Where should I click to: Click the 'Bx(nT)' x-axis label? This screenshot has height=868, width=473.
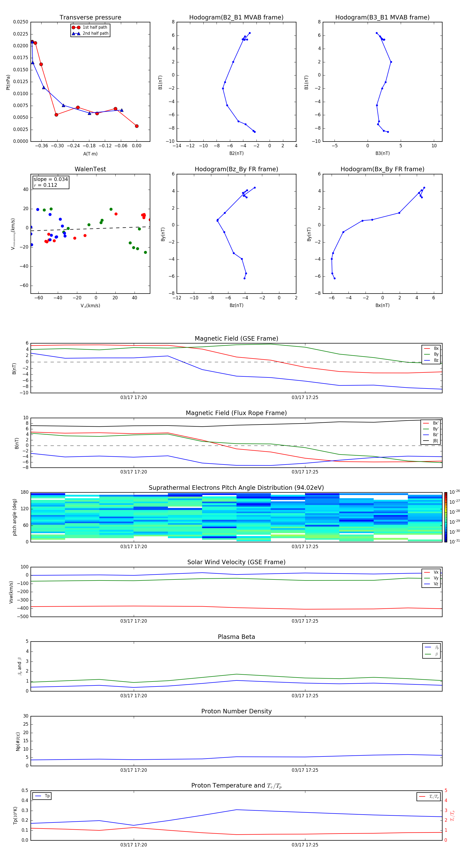pos(382,305)
